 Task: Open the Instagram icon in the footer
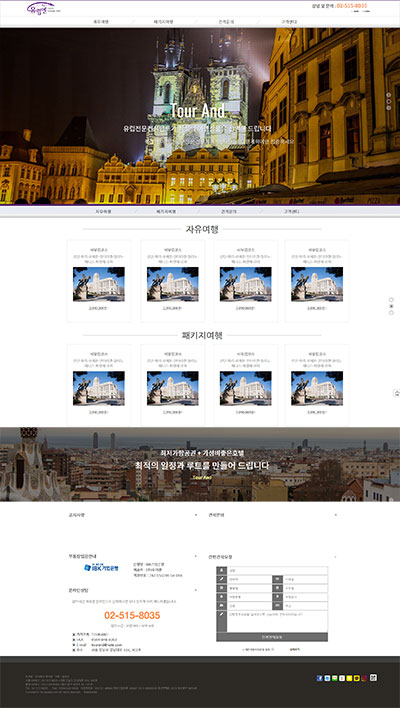(364, 678)
